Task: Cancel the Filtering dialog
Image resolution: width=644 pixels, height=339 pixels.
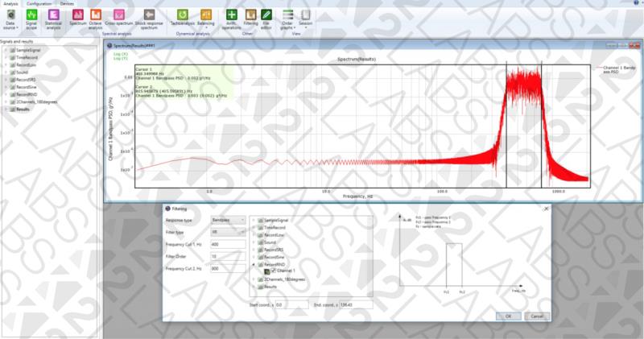Action: 537,316
